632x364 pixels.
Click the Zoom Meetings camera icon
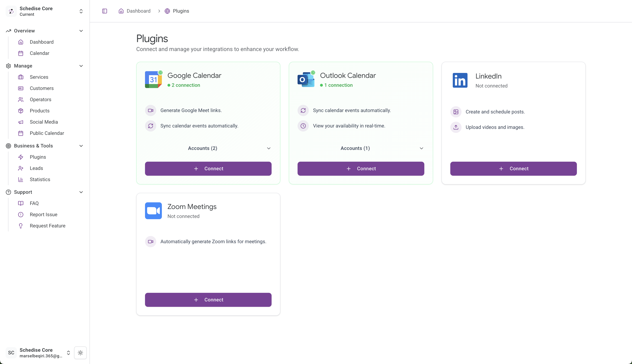point(153,211)
